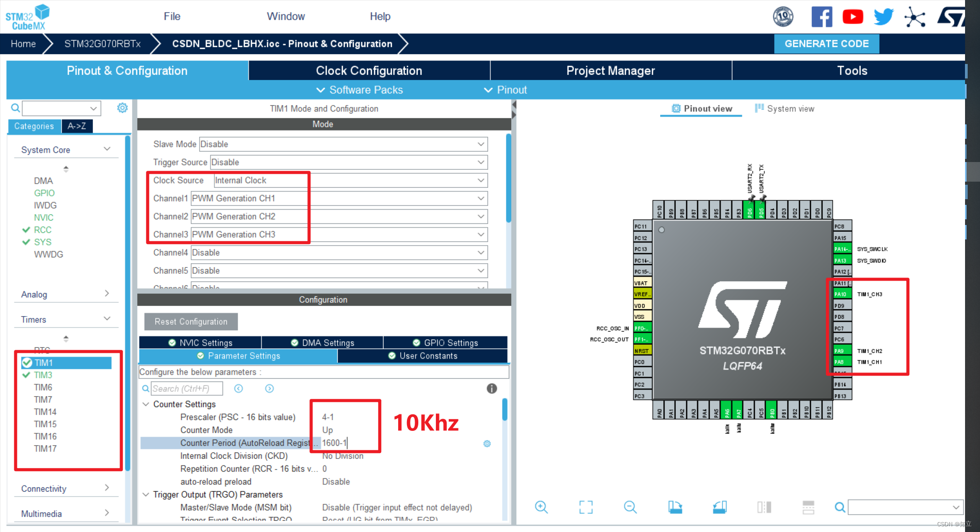980x532 pixels.
Task: Open the Window menu
Action: pyautogui.click(x=286, y=17)
